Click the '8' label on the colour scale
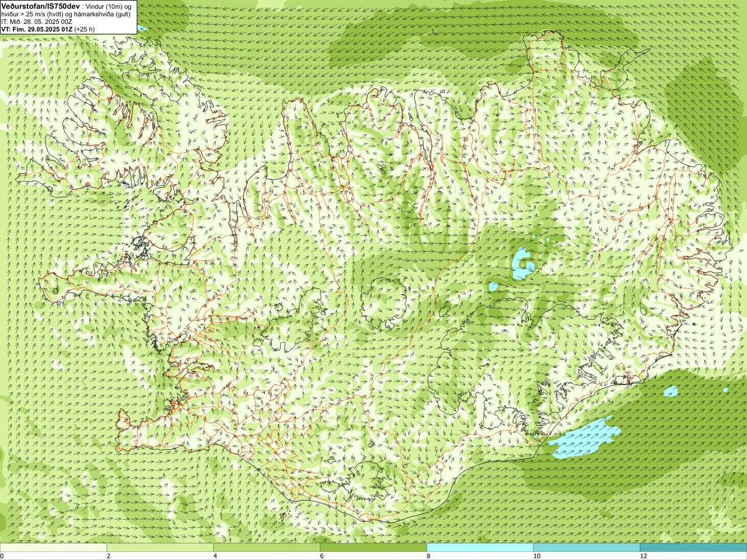Viewport: 747px width, 560px height. (428, 556)
